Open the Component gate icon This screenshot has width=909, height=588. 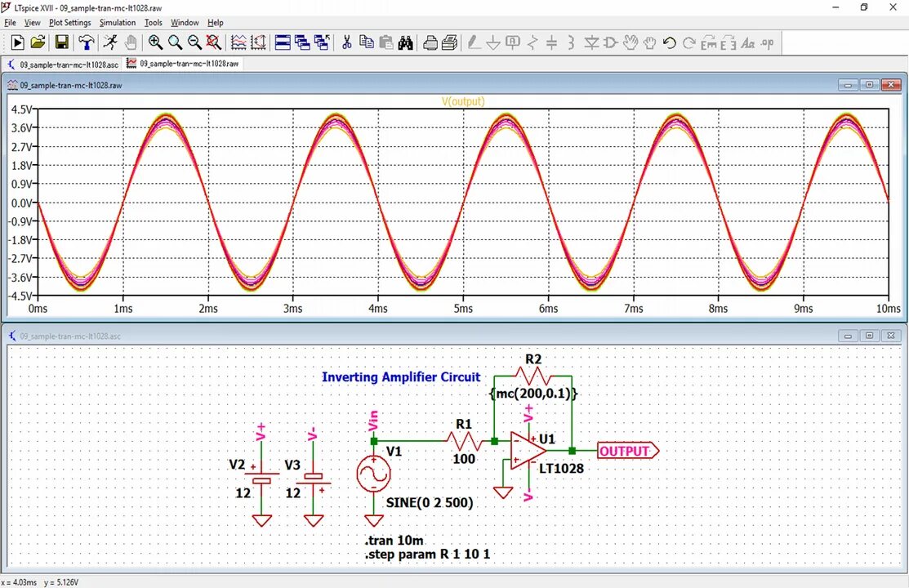(610, 42)
